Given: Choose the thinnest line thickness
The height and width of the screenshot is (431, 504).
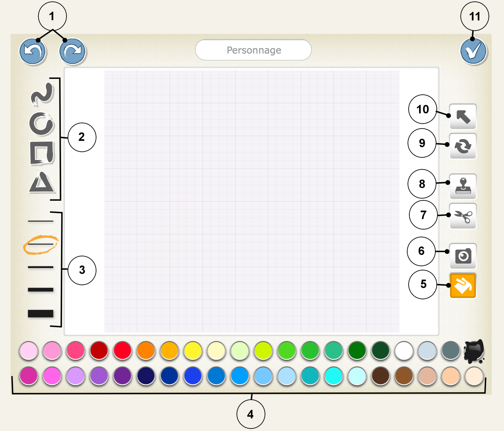Looking at the screenshot, I should point(41,221).
